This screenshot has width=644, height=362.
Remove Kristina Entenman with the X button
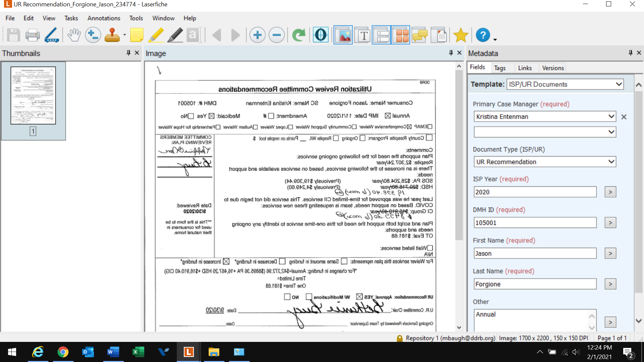tap(624, 117)
